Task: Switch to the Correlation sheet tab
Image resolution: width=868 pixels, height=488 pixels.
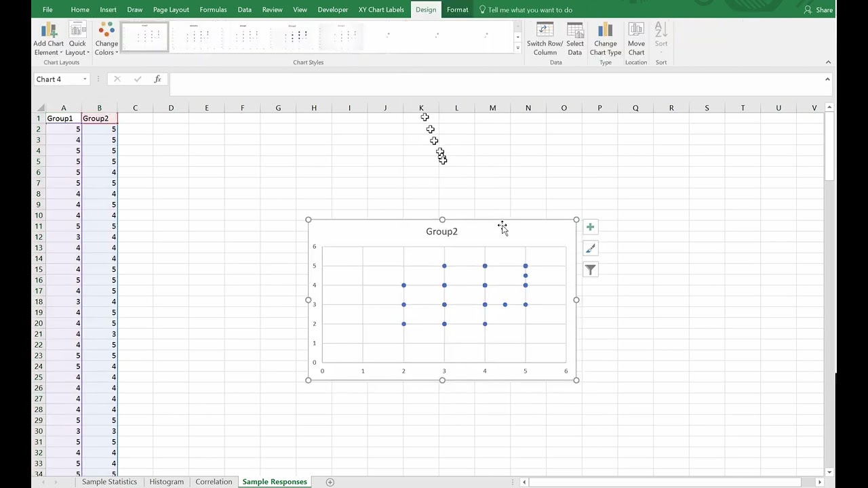Action: pos(214,482)
